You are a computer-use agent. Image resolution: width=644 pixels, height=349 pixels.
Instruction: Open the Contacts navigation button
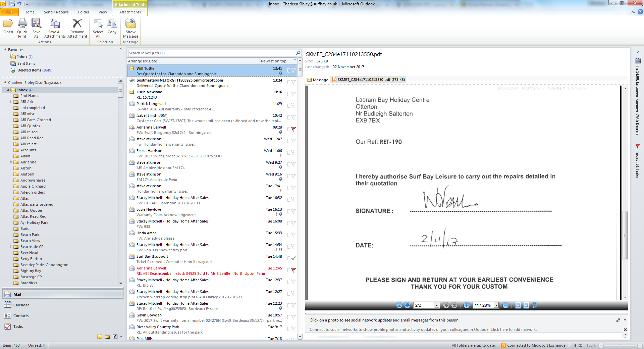(x=63, y=316)
